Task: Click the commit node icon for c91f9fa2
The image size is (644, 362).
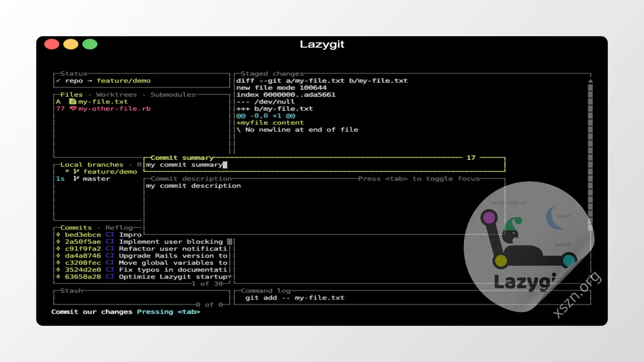Action: 58,249
